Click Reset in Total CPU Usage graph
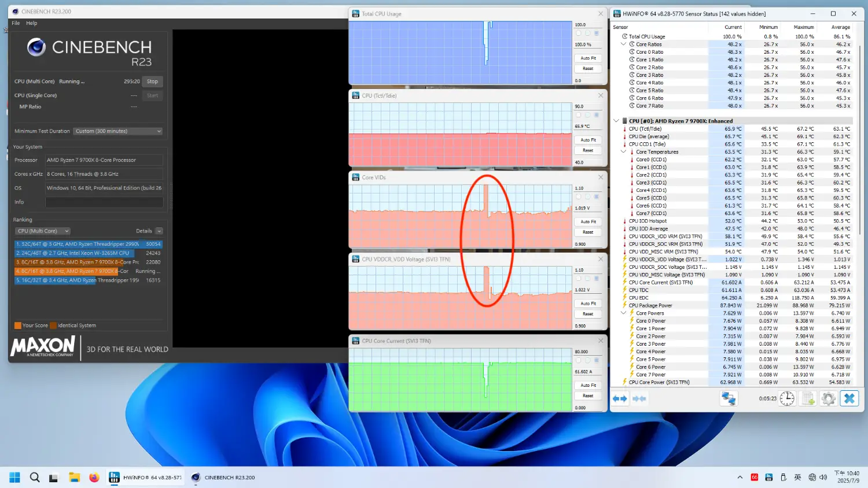This screenshot has height=488, width=868. tap(588, 68)
